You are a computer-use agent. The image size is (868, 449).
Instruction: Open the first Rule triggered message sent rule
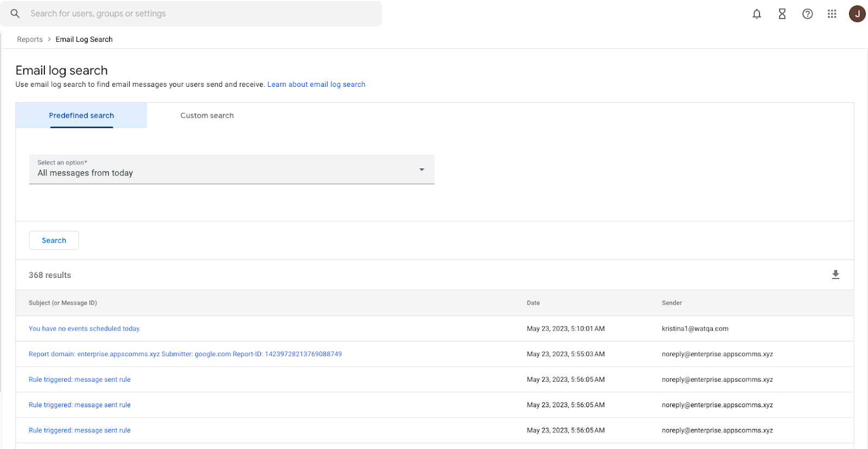coord(80,380)
